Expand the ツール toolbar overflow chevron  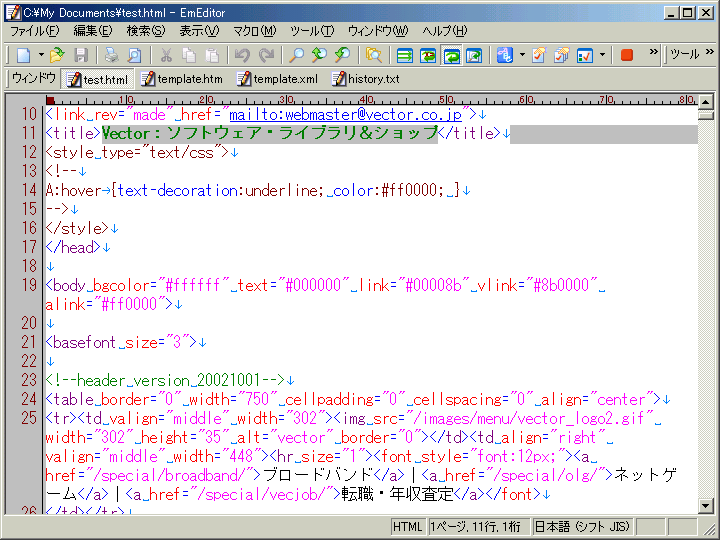point(710,52)
